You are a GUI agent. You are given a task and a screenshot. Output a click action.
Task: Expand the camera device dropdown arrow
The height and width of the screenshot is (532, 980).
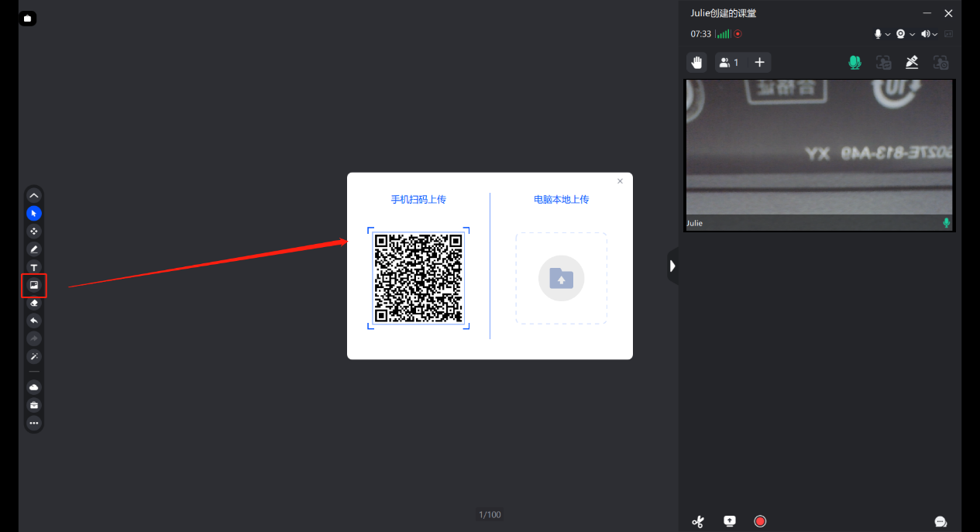coord(912,35)
